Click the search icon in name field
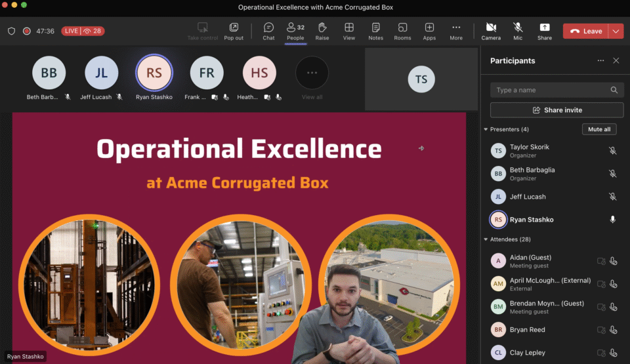The image size is (630, 364). point(614,90)
